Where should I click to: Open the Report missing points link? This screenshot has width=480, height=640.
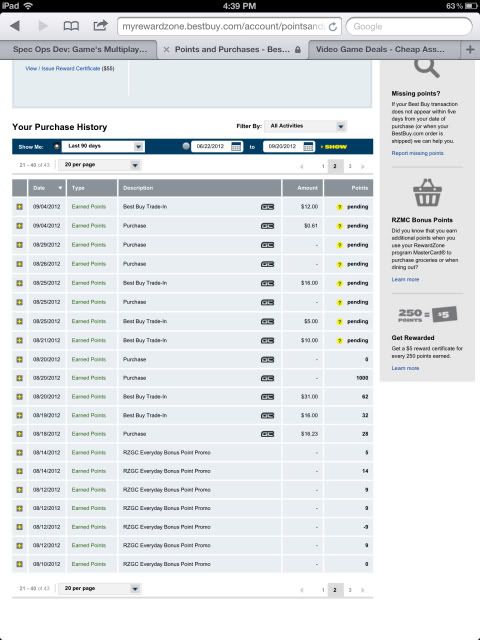pos(417,153)
